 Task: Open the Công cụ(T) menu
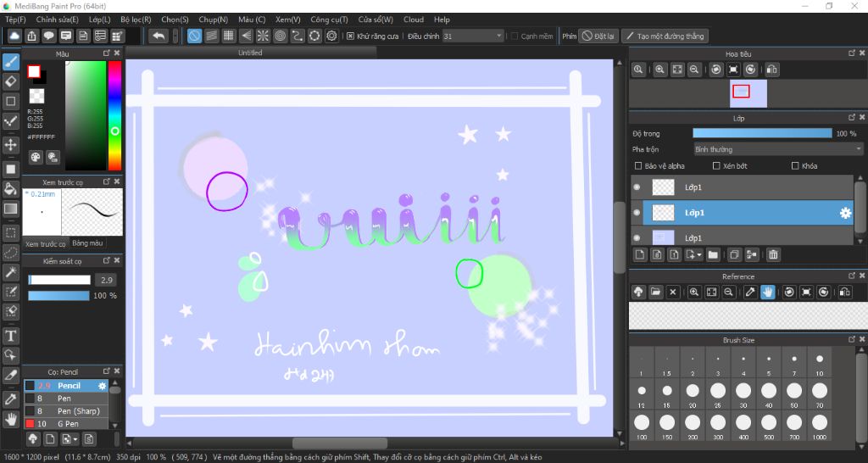coord(329,20)
